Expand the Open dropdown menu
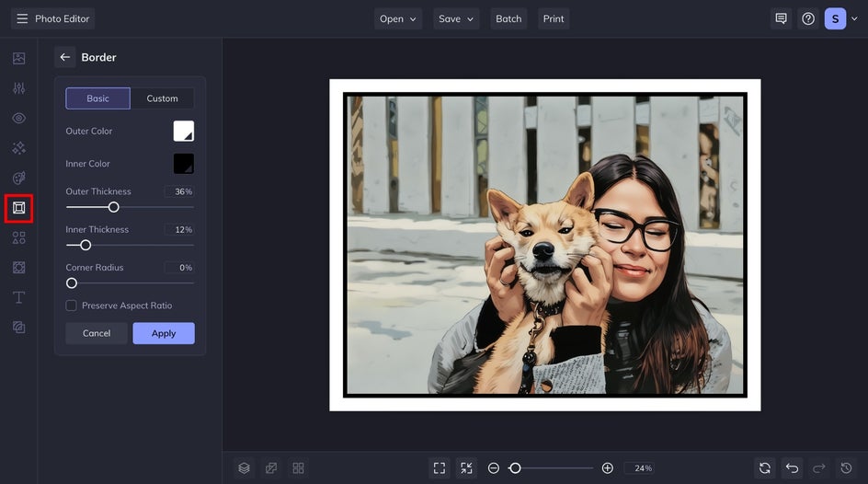 (398, 18)
